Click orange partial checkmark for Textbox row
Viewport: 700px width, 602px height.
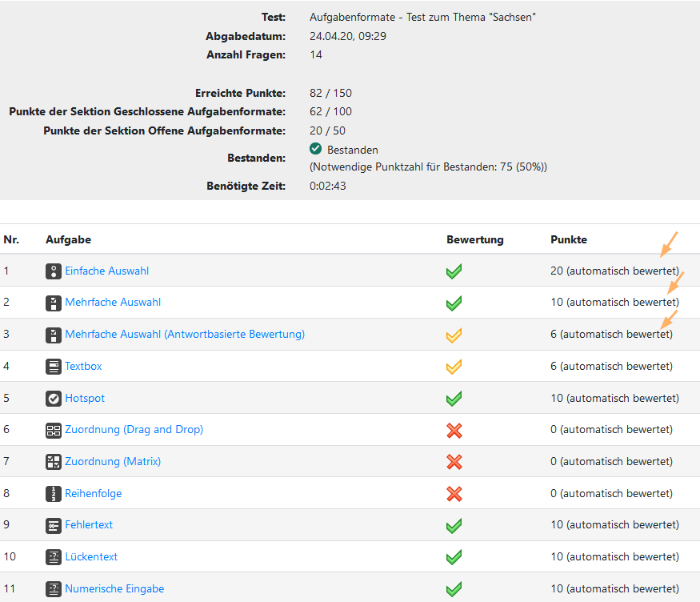click(x=454, y=367)
